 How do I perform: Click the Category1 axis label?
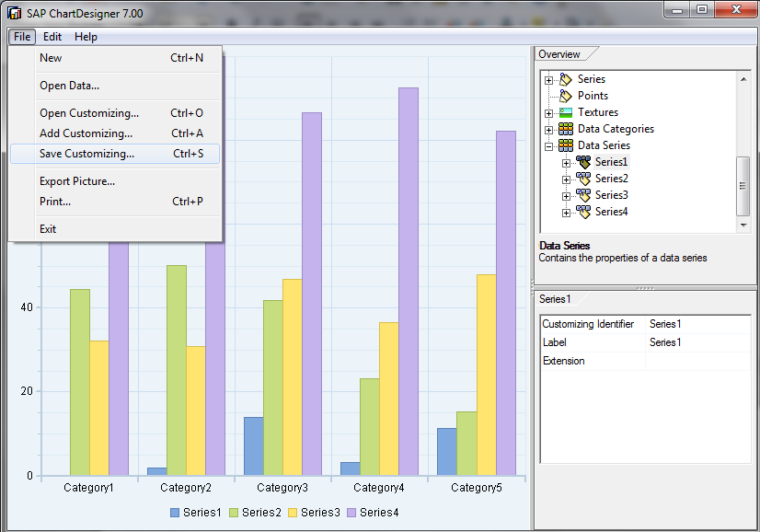pyautogui.click(x=88, y=488)
